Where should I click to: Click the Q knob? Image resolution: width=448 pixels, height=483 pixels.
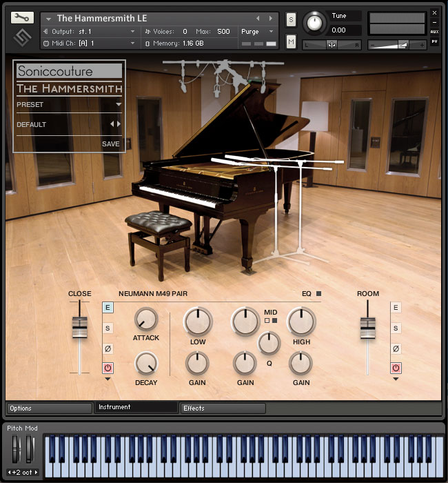pos(269,342)
